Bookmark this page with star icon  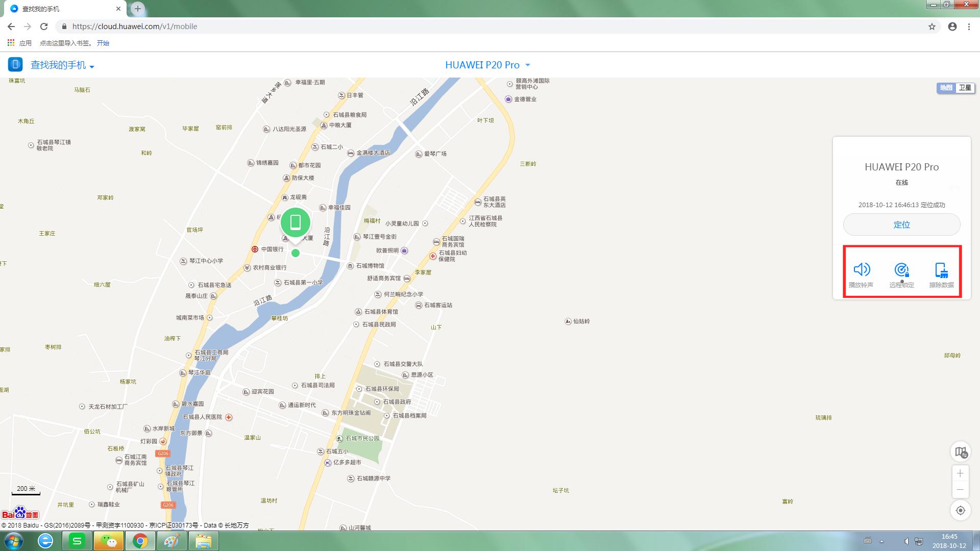(932, 27)
